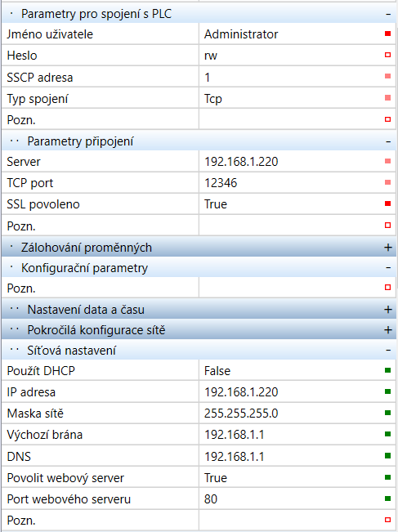The width and height of the screenshot is (398, 532).
Task: Click the red marker beside Jméno uživatele
Action: pyautogui.click(x=388, y=34)
